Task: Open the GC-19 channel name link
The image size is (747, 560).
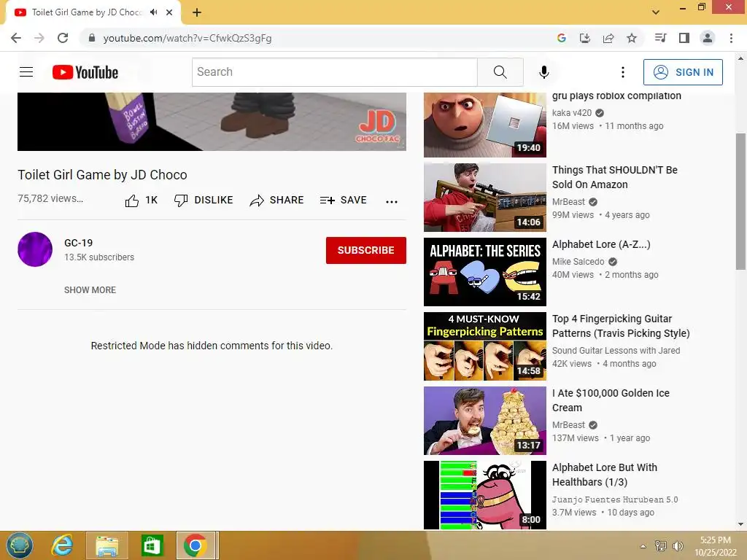Action: coord(79,243)
